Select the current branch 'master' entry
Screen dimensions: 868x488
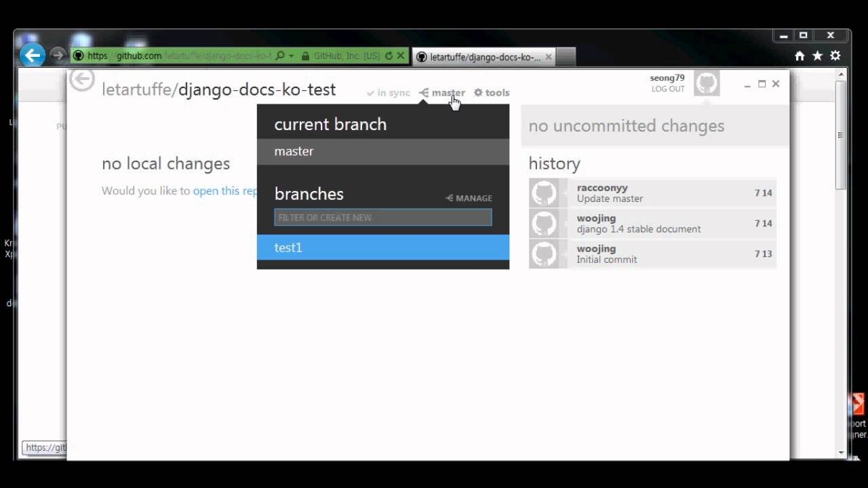(x=383, y=151)
